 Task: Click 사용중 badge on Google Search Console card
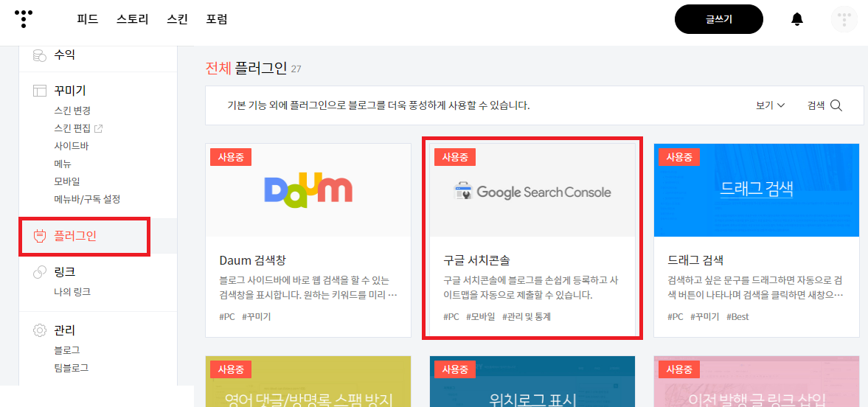455,157
